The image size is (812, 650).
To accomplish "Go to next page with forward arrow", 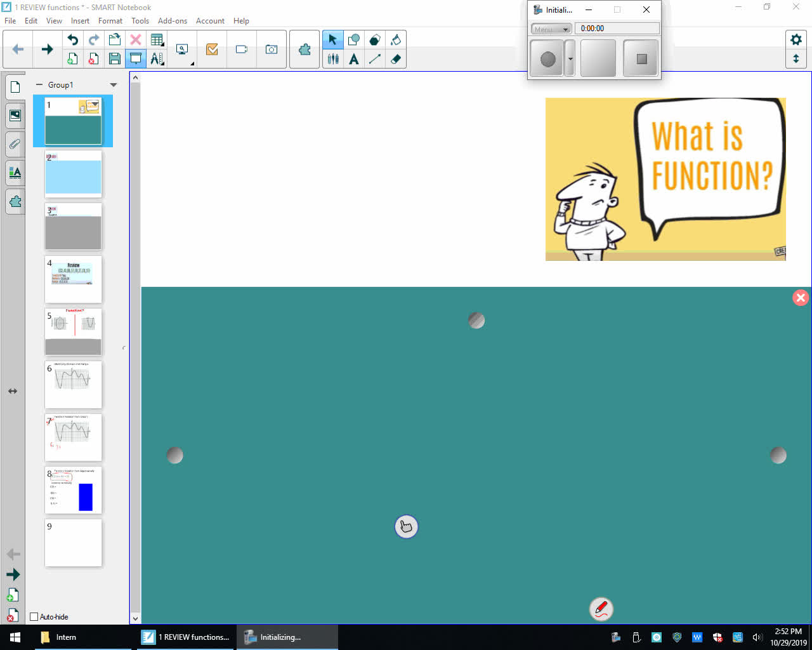I will (47, 49).
